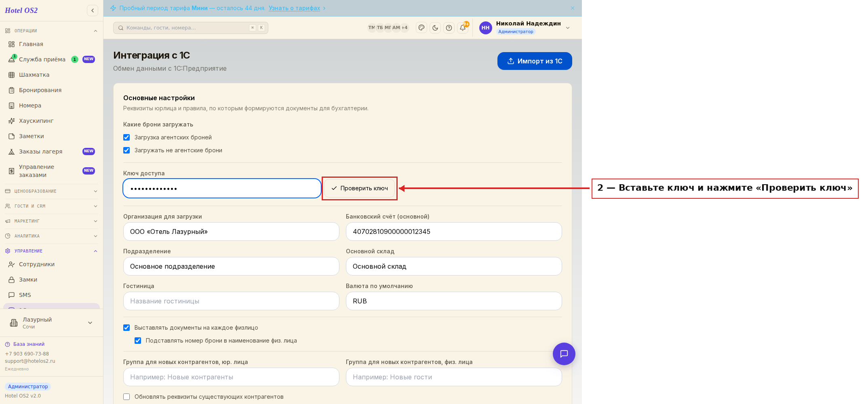Click the Импорт из 1С button
The width and height of the screenshot is (868, 404).
pos(535,61)
